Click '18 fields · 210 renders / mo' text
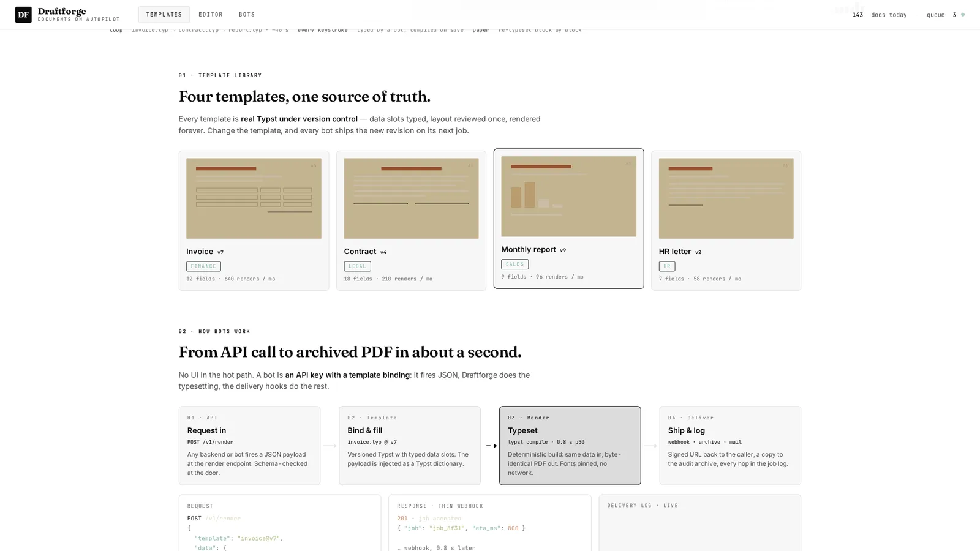Screen dimensions: 980x551 click(x=388, y=279)
